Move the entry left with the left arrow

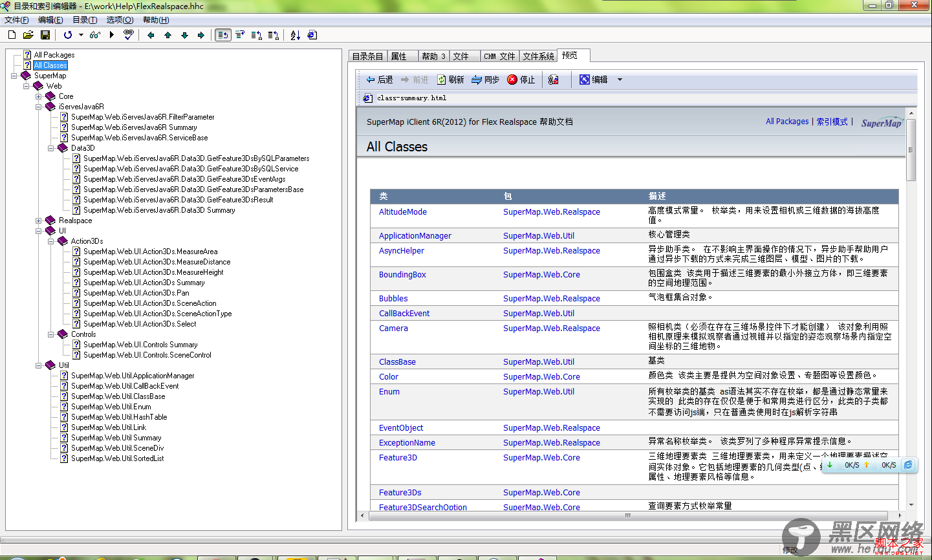point(151,35)
